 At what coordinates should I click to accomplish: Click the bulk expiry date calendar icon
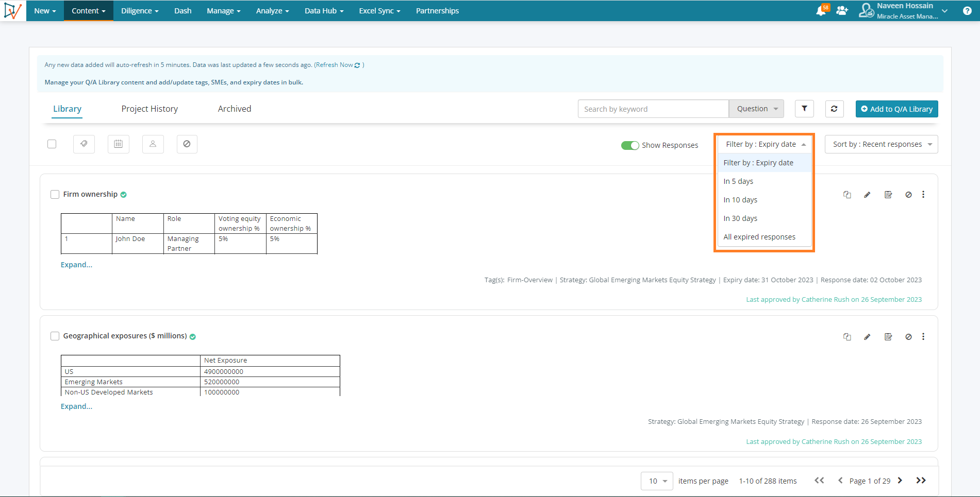click(x=119, y=144)
